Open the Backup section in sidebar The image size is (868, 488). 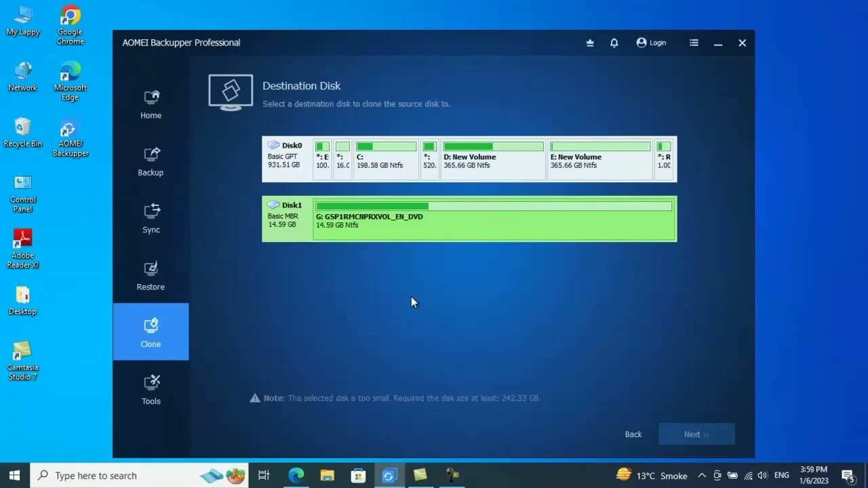(x=151, y=161)
